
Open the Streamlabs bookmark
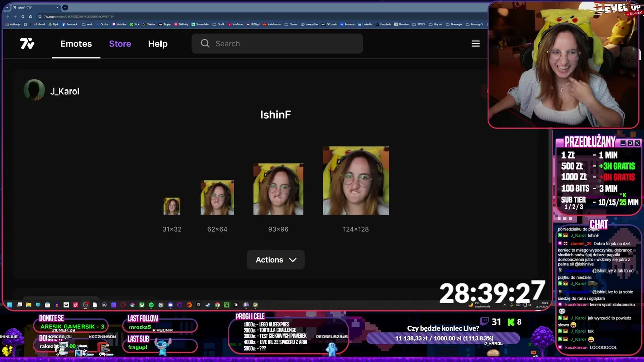[x=200, y=24]
